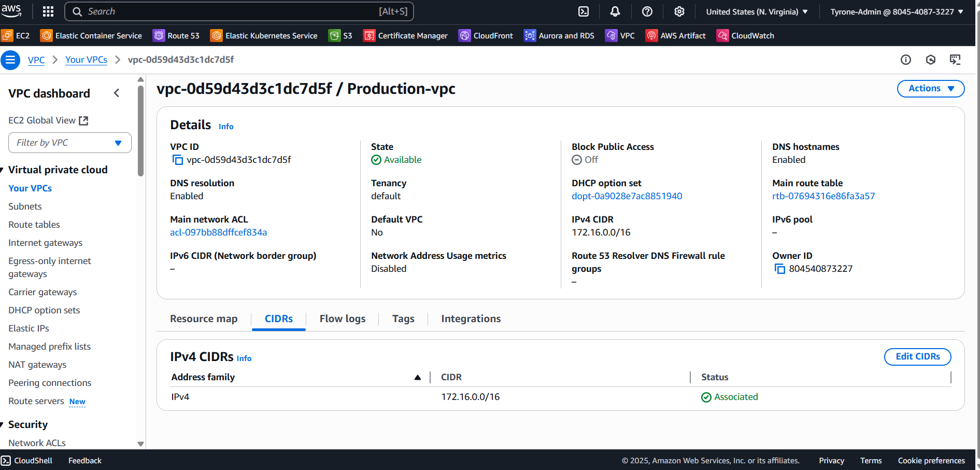Launch S3 from the favorites bar
Screen dimensions: 980x470
[340, 35]
